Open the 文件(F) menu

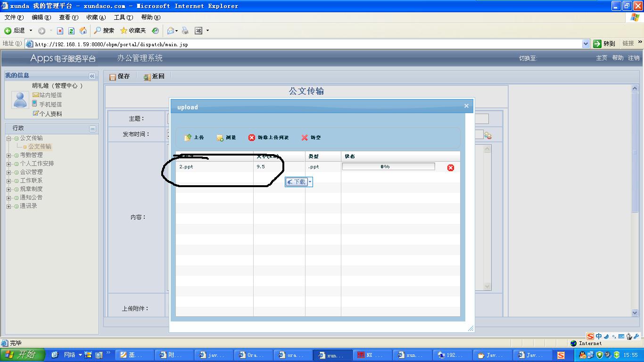pyautogui.click(x=14, y=17)
